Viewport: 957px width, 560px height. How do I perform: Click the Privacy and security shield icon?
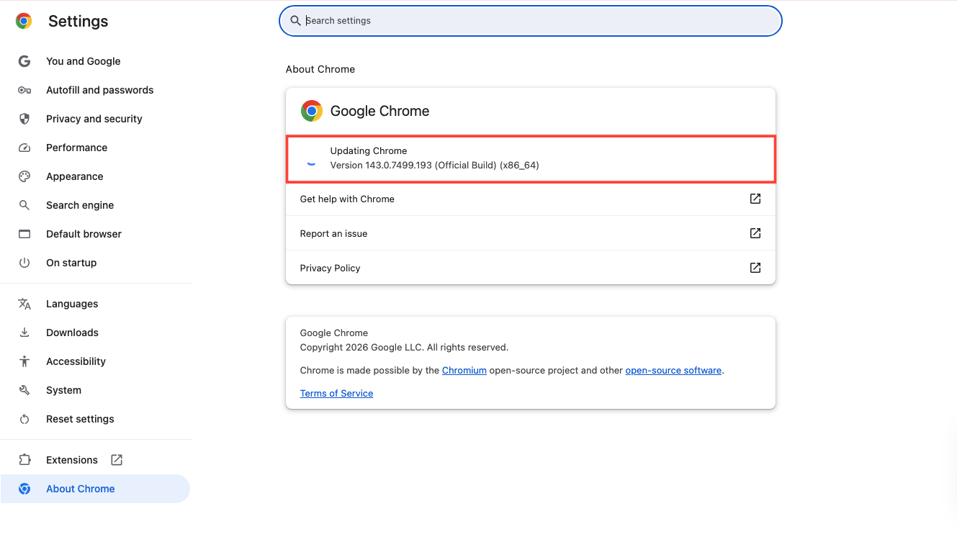[x=24, y=119]
